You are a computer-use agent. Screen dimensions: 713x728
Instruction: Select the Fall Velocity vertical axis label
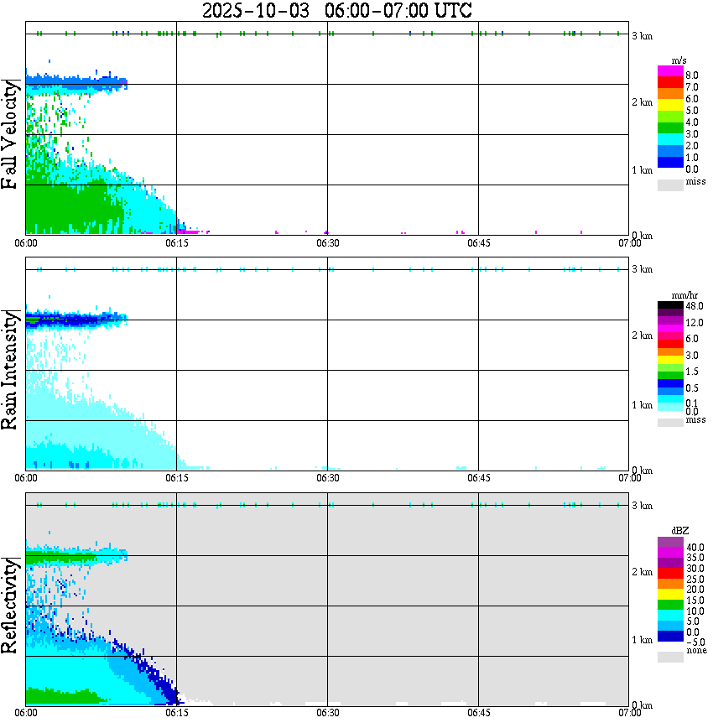[10, 134]
